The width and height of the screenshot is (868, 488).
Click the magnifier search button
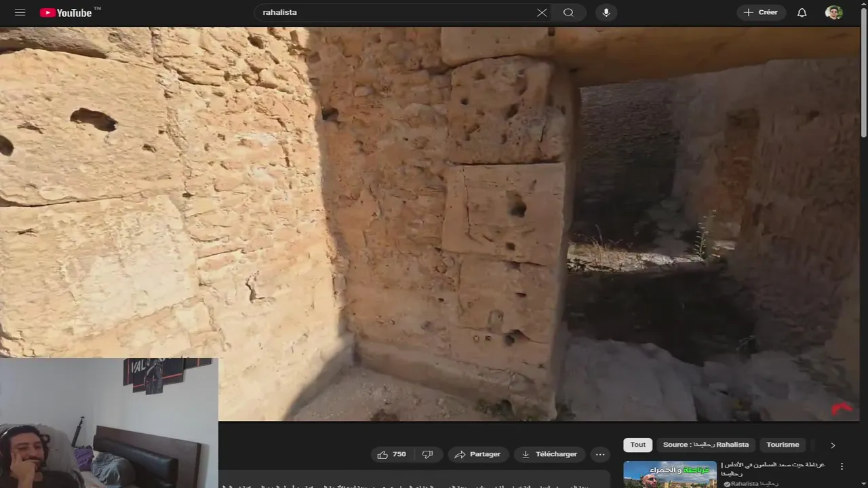[568, 12]
